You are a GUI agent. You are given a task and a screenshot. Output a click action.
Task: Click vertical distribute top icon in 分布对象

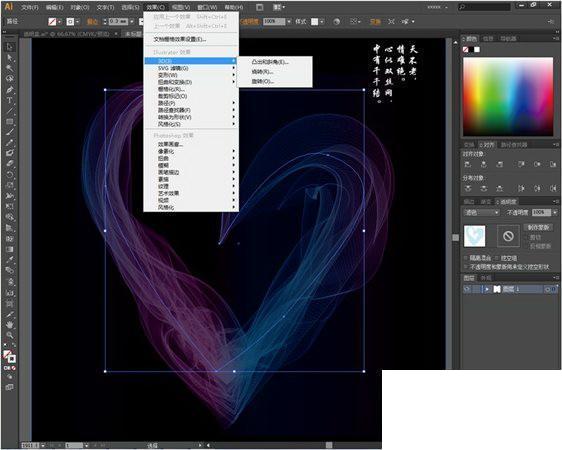point(467,188)
